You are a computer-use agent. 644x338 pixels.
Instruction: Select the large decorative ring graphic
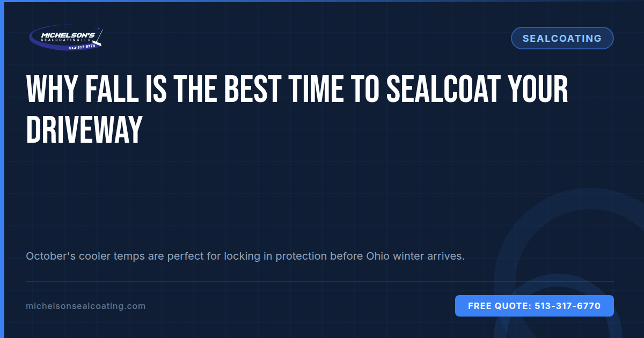click(x=569, y=263)
